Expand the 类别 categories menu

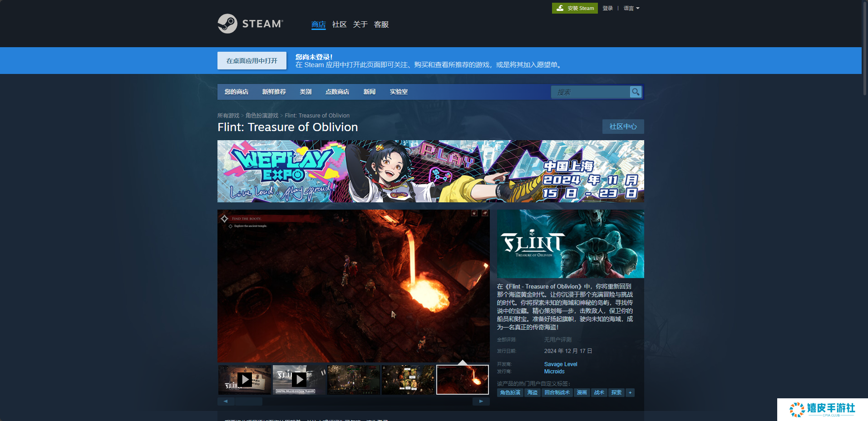pyautogui.click(x=306, y=92)
